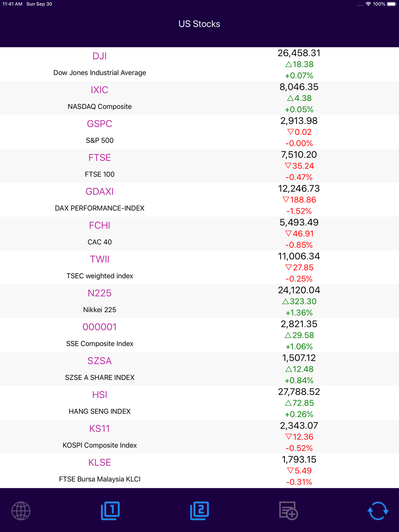Screen dimensions: 399x532
Task: Select the N225 Nikkei 225 price
Action: (x=299, y=290)
